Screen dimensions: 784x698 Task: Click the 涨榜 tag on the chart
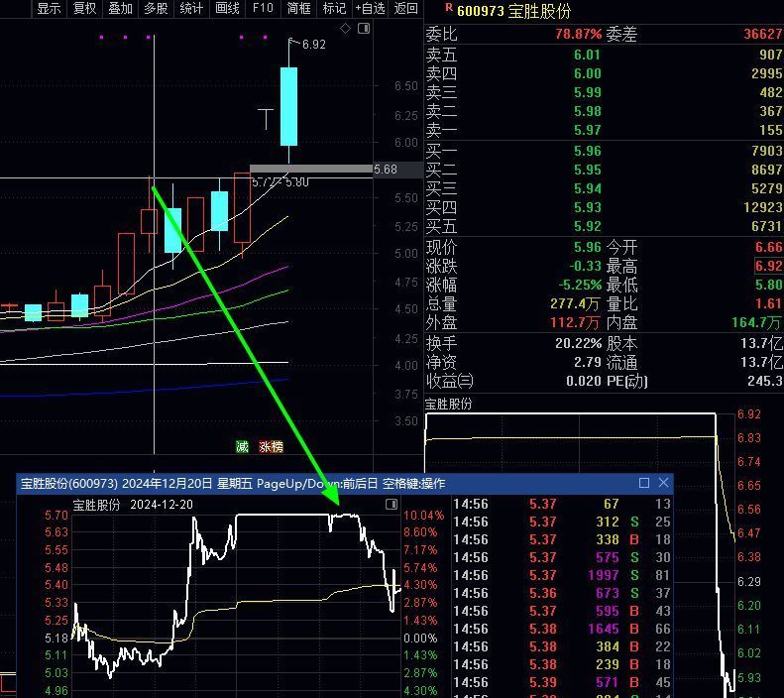(271, 446)
